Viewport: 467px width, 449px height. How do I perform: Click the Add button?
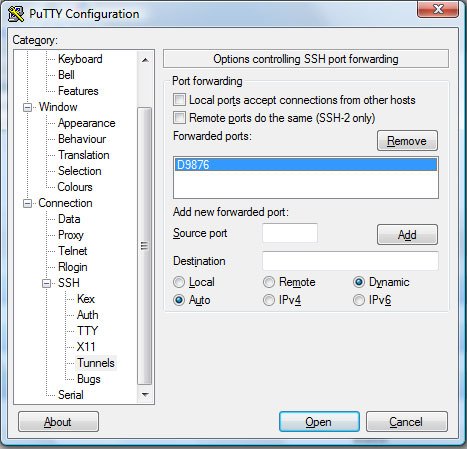(x=407, y=235)
